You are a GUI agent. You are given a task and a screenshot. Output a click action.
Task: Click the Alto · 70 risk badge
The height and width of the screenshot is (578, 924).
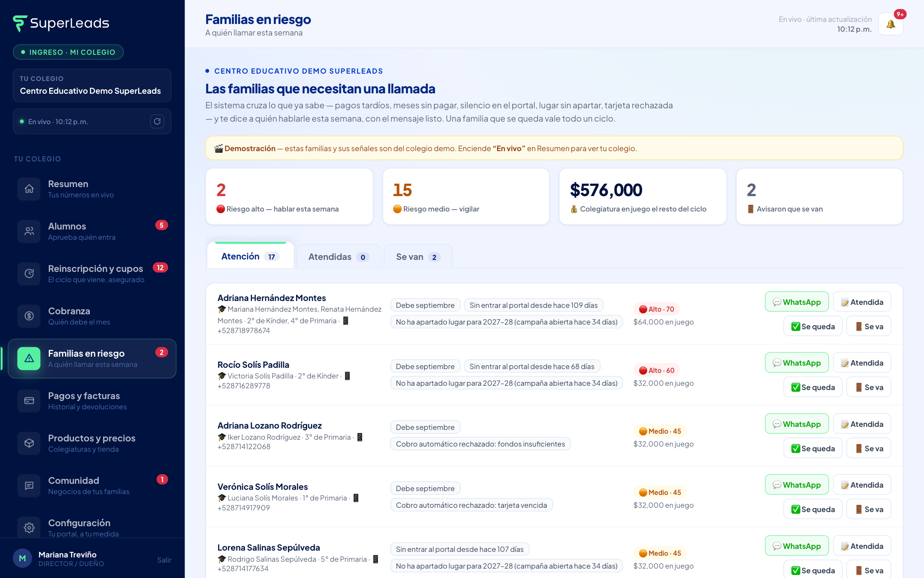[x=657, y=309]
